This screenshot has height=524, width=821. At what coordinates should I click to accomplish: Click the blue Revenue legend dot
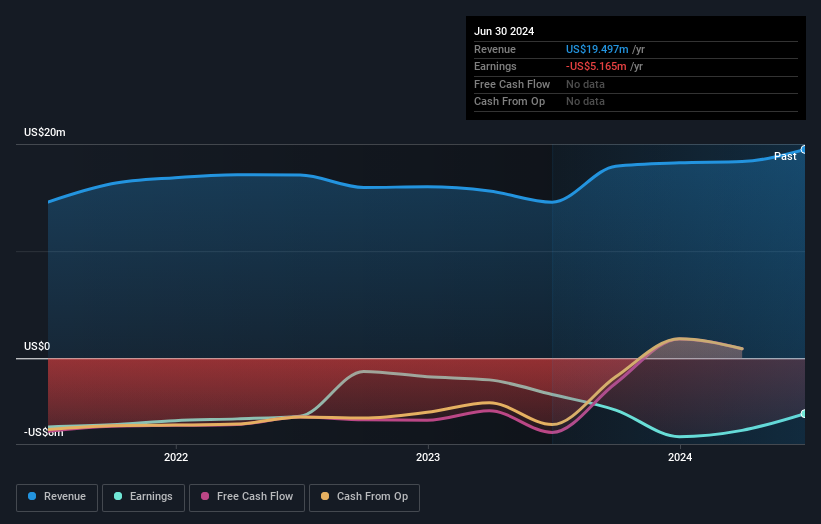32,496
